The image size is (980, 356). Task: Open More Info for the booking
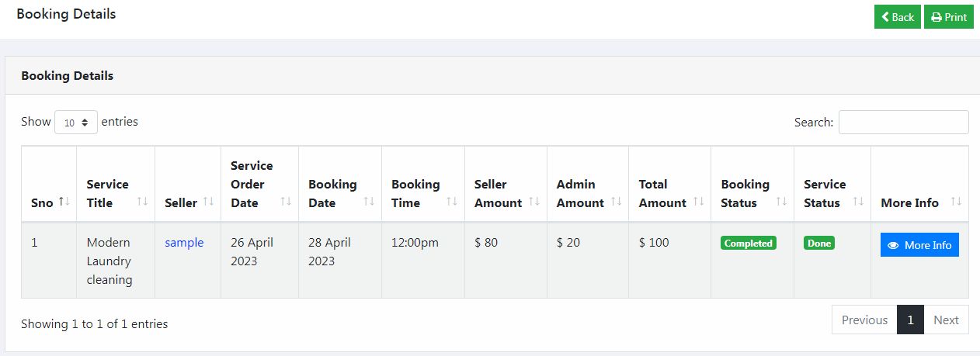pos(919,245)
